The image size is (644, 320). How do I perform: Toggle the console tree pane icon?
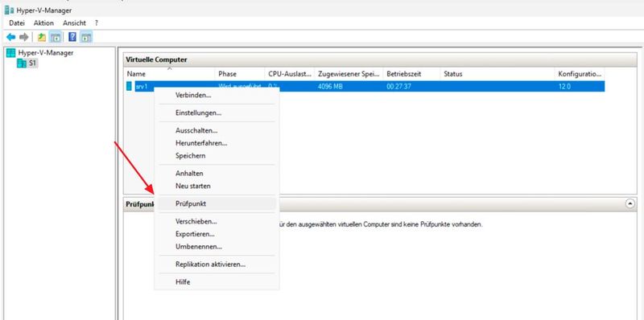55,37
